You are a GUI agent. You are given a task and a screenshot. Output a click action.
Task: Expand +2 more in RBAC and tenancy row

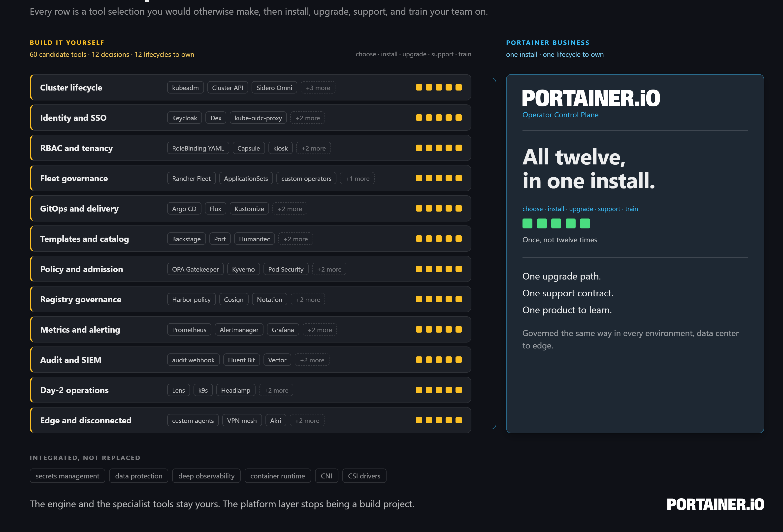coord(313,148)
